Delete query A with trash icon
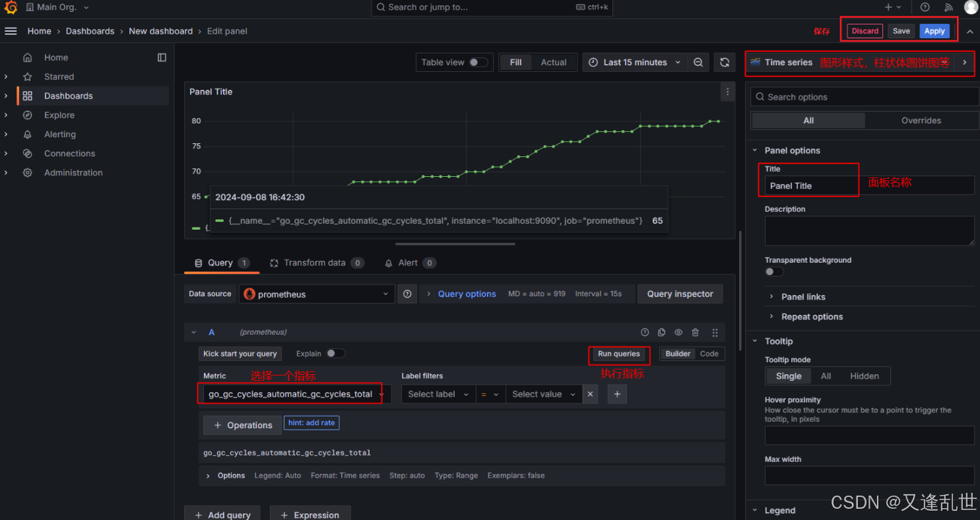 695,333
